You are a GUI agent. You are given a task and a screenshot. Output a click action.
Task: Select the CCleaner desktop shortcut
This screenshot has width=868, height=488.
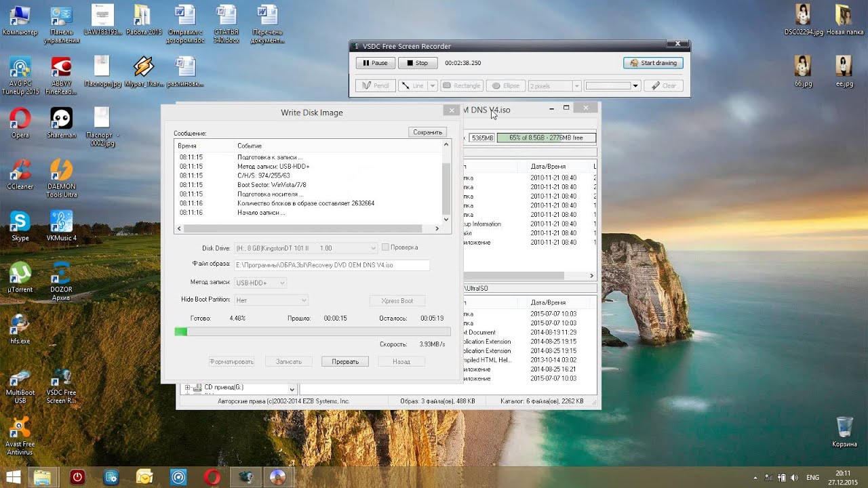pos(20,174)
